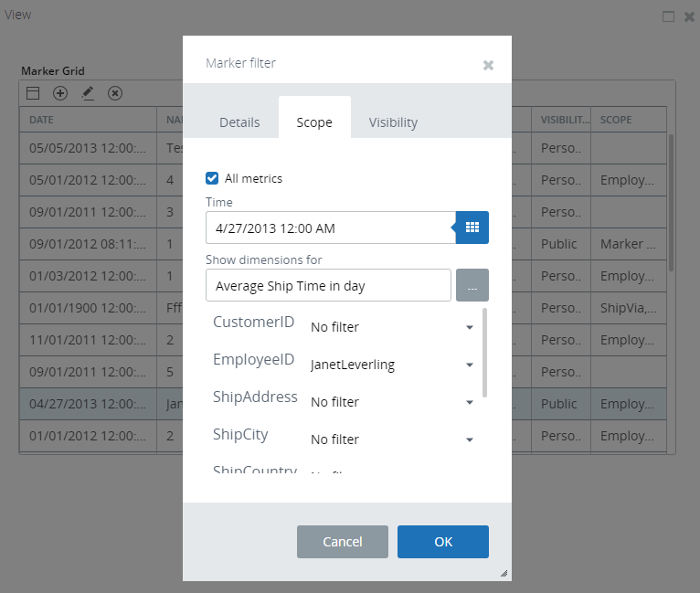Click the ellipsis button beside metric field

point(472,285)
